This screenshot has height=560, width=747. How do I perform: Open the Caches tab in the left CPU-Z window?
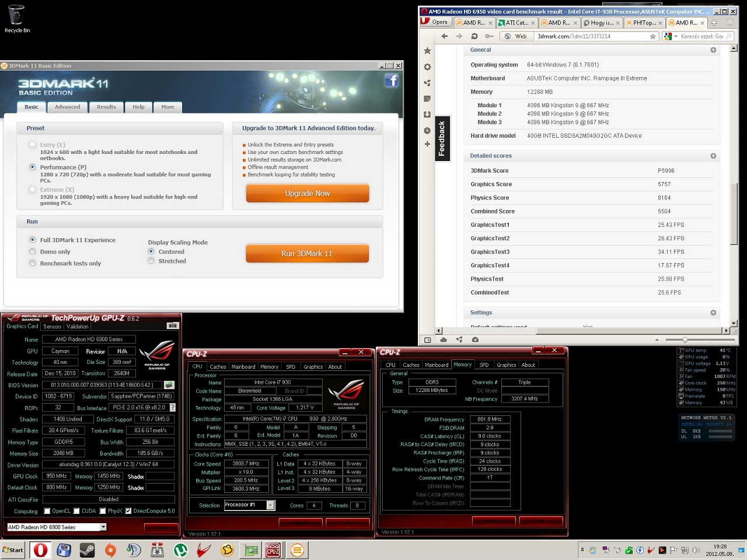[218, 367]
